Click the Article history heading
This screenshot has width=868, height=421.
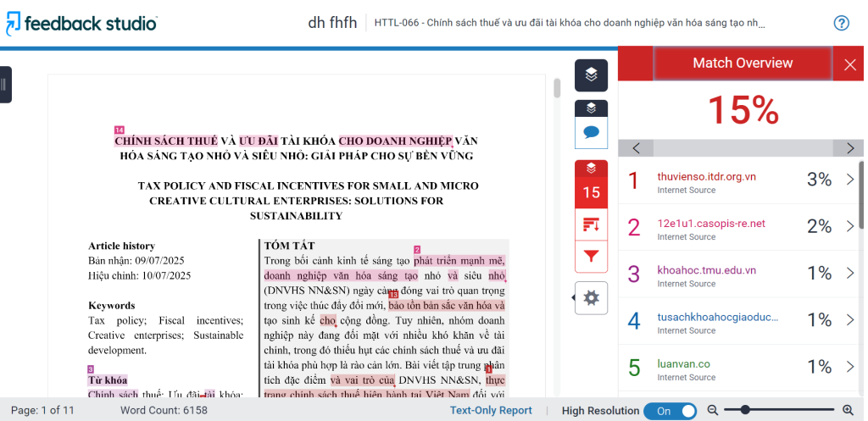[122, 247]
